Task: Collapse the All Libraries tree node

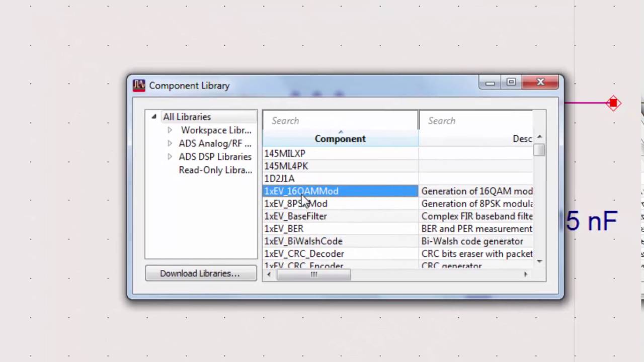Action: click(x=154, y=117)
